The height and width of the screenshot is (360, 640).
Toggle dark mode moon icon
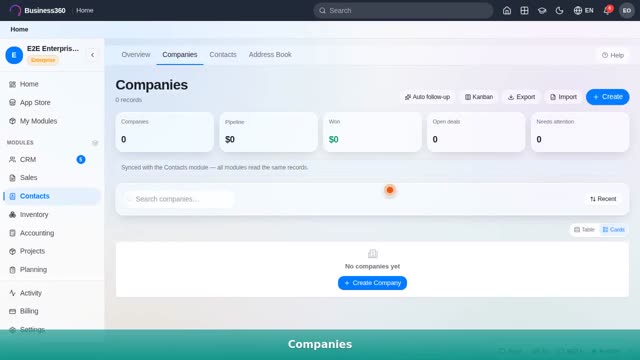pos(560,11)
